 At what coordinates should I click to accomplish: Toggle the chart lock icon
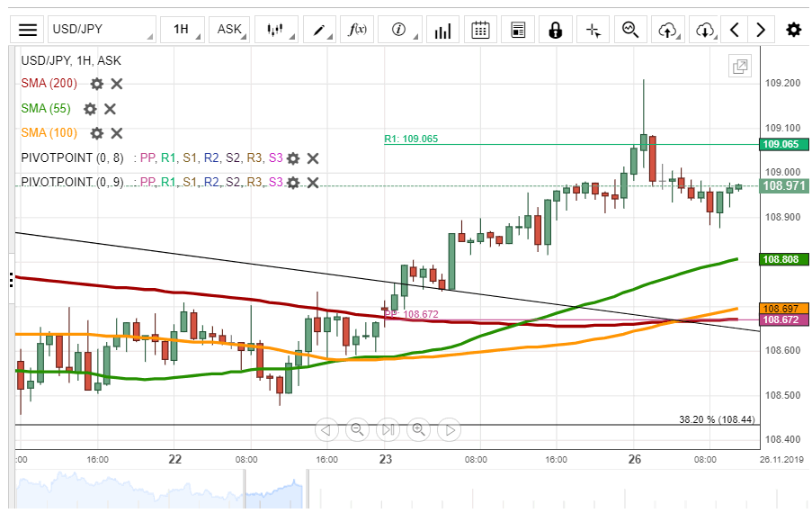(555, 30)
